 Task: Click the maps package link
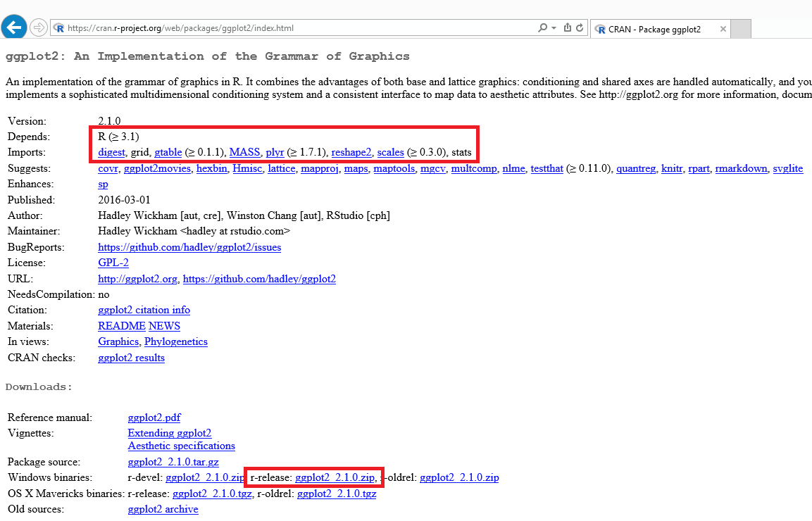(356, 168)
